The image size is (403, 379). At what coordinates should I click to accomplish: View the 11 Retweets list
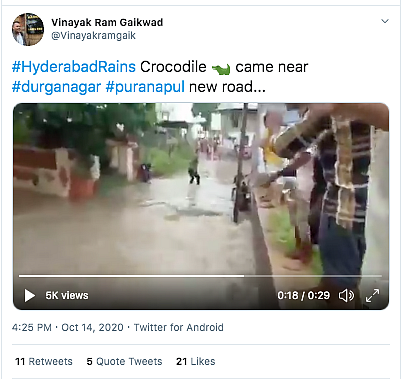click(x=44, y=361)
